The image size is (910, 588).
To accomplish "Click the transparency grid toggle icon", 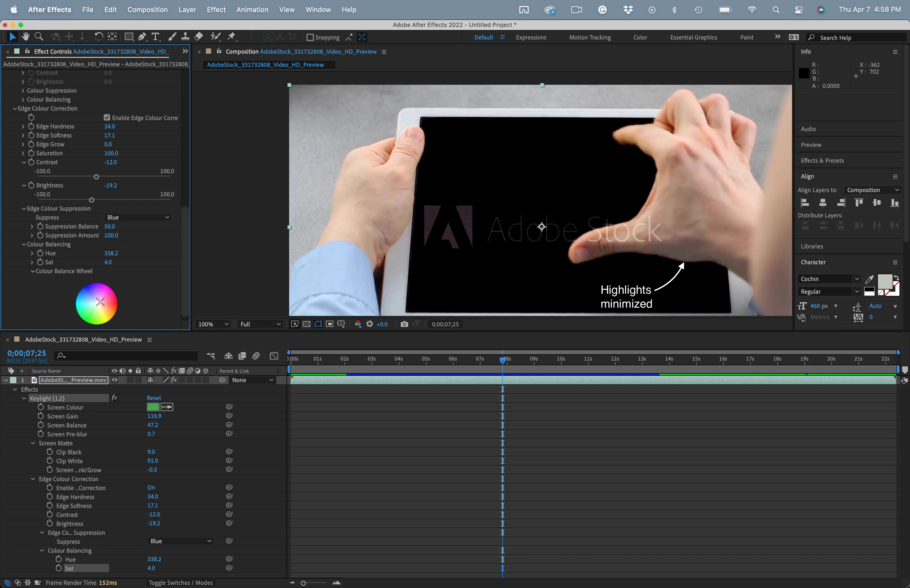I will [x=306, y=324].
